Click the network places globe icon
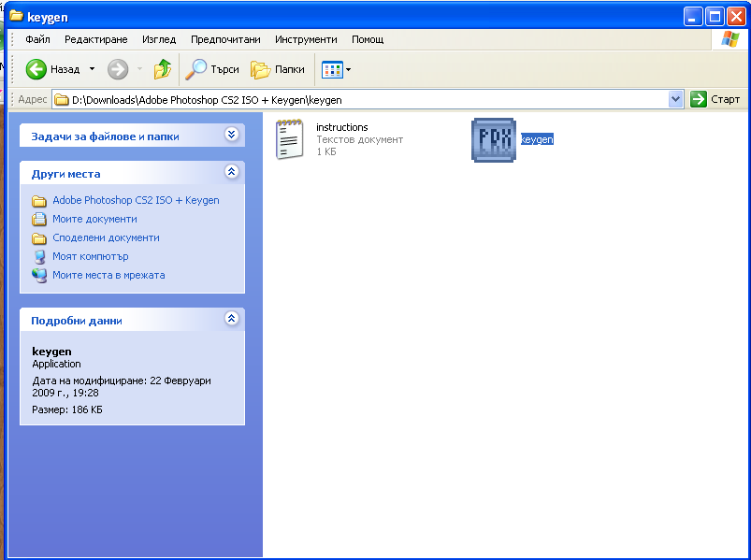The width and height of the screenshot is (751, 560). (39, 275)
